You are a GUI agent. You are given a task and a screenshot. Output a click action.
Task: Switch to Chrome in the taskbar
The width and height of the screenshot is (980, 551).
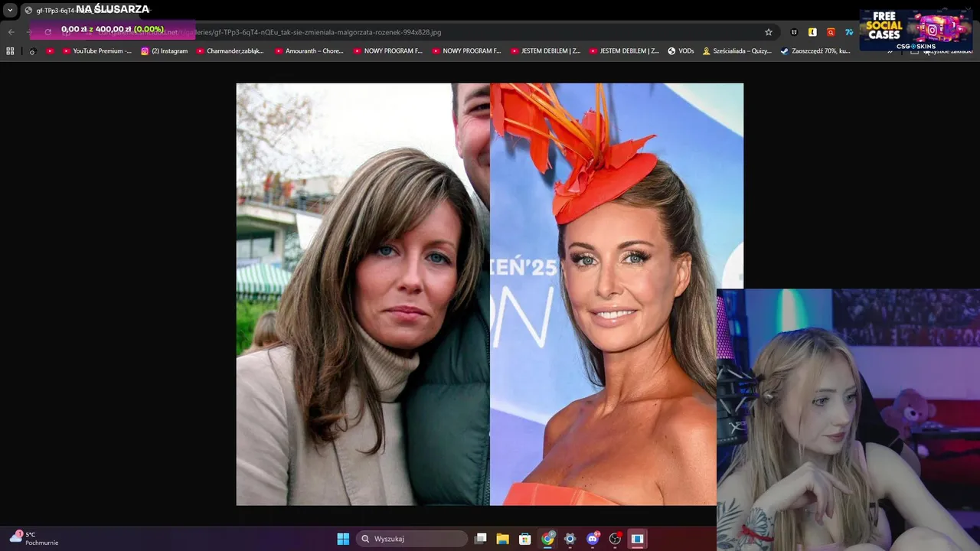(x=547, y=539)
